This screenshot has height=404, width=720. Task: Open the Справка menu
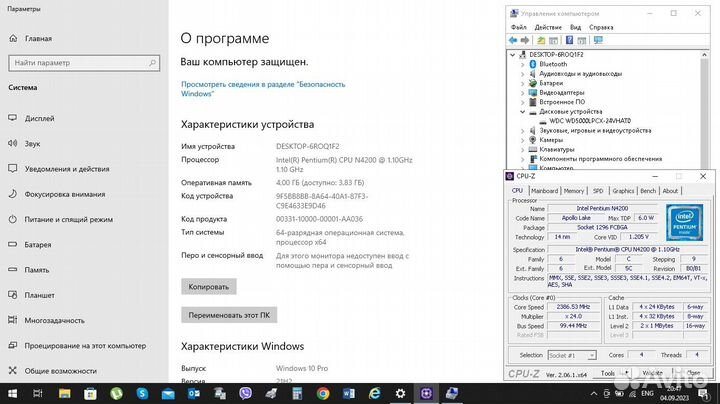point(601,28)
